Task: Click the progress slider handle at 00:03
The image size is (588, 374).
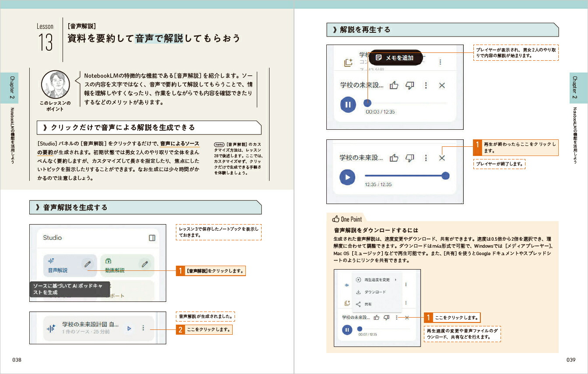Action: pyautogui.click(x=367, y=103)
